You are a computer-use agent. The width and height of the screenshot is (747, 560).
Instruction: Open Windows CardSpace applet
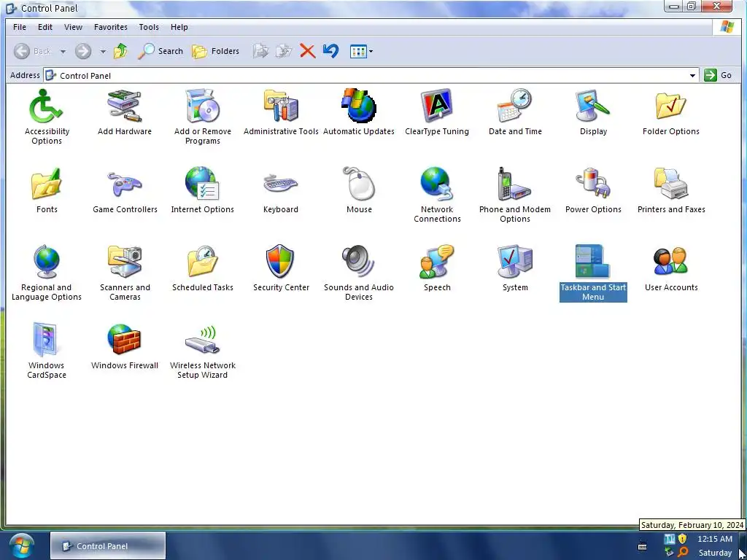[x=46, y=351]
